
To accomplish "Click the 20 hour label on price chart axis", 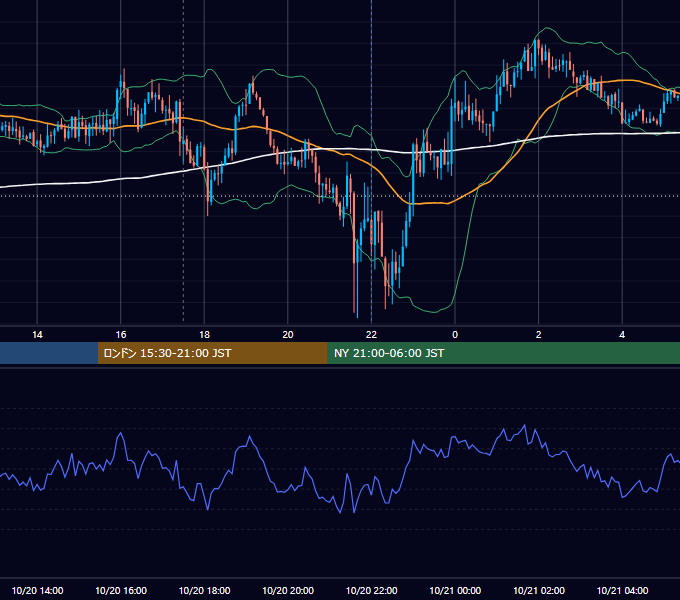I will (x=288, y=335).
